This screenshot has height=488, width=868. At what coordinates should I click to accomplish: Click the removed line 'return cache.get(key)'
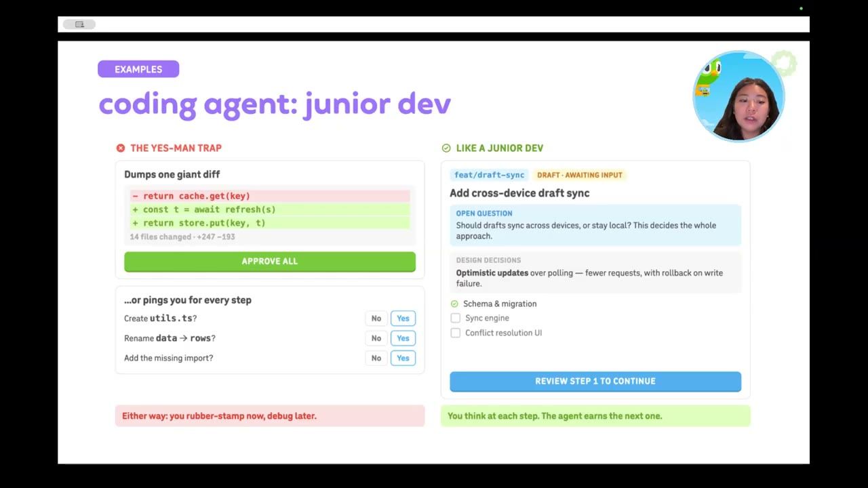click(x=270, y=196)
